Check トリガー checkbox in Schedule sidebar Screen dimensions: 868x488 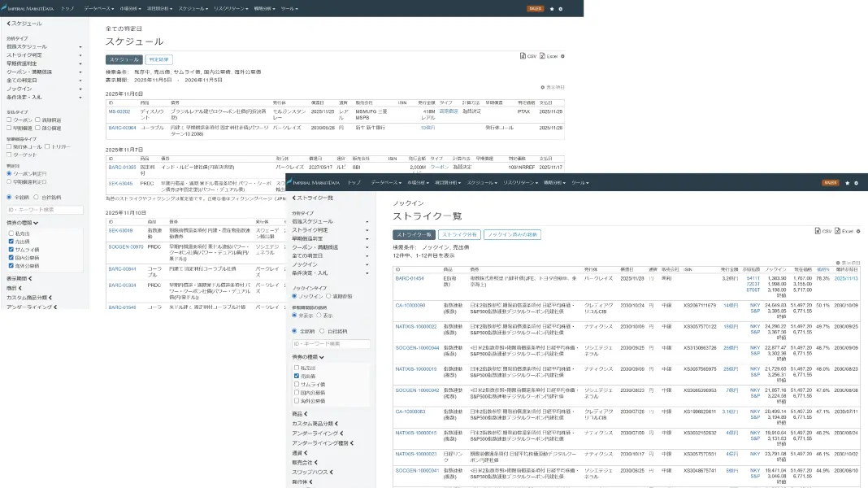[47, 146]
